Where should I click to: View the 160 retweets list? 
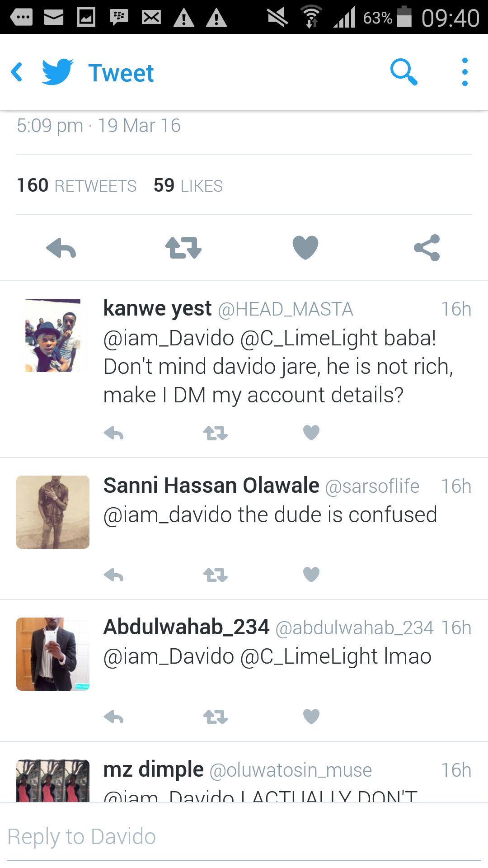coord(76,185)
